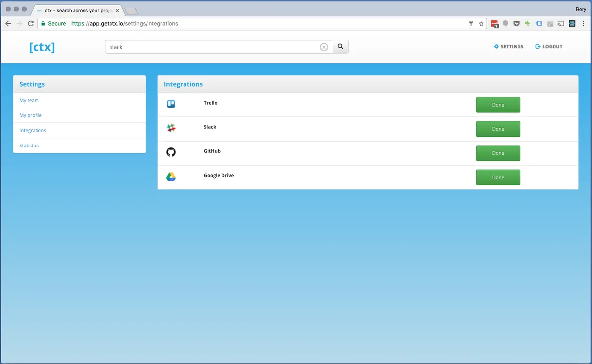Open the Trello integration icon
Image resolution: width=592 pixels, height=364 pixels.
click(x=171, y=104)
